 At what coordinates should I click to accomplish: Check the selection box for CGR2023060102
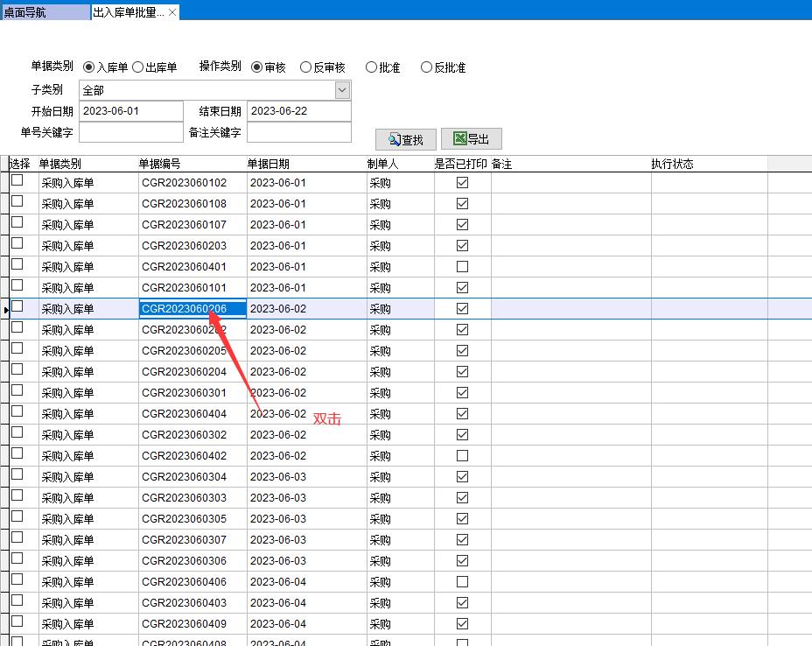pos(17,180)
